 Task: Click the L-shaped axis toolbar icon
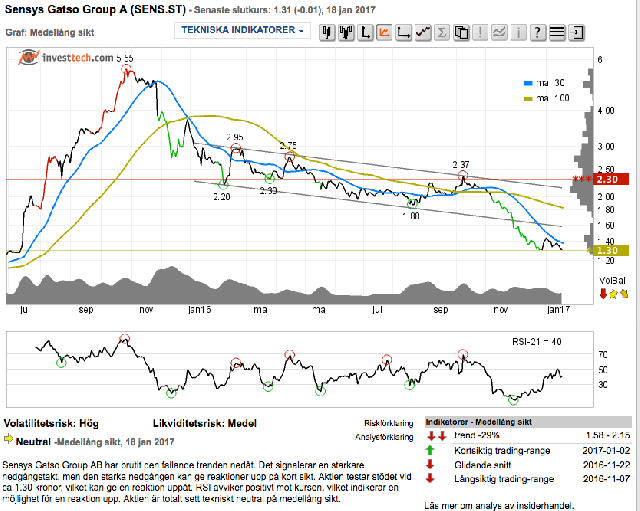[365, 32]
